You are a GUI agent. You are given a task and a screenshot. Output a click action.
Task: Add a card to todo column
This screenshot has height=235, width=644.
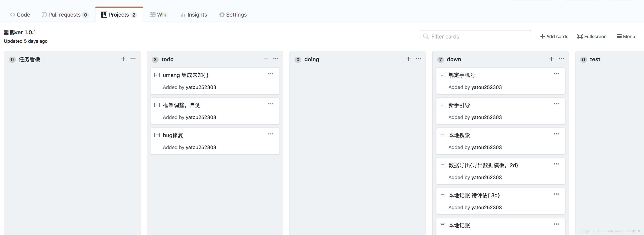[266, 59]
